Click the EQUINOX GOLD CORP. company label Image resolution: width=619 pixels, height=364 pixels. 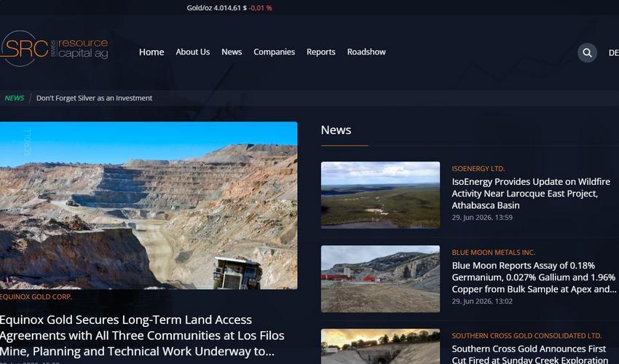tap(36, 297)
